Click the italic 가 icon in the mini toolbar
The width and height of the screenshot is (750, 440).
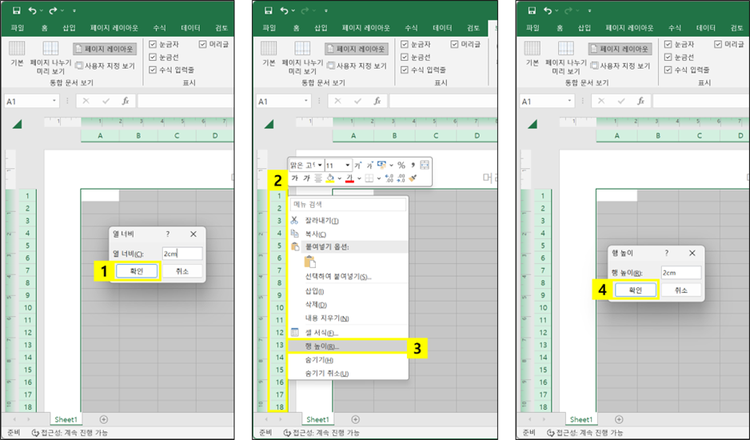point(307,178)
